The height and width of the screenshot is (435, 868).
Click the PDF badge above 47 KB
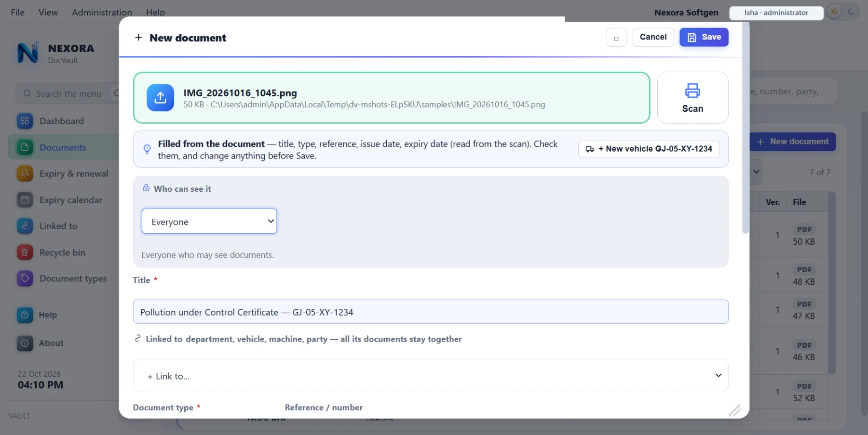tap(804, 304)
